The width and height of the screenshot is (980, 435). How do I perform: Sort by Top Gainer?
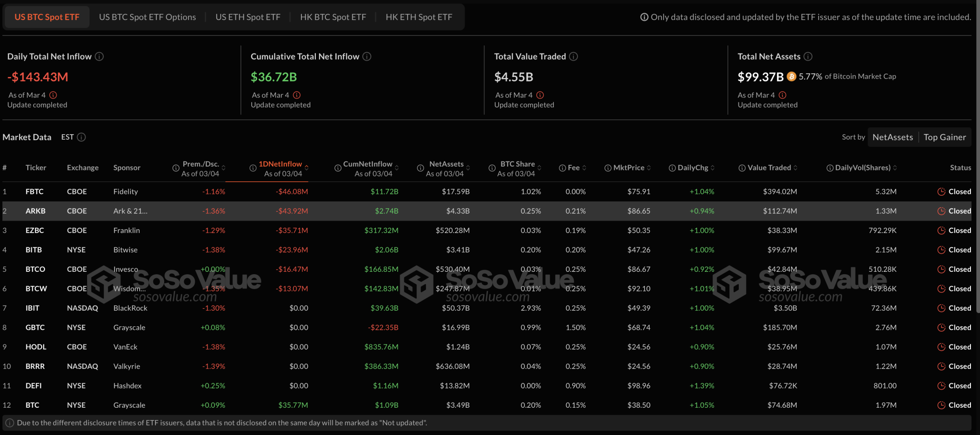pos(945,137)
